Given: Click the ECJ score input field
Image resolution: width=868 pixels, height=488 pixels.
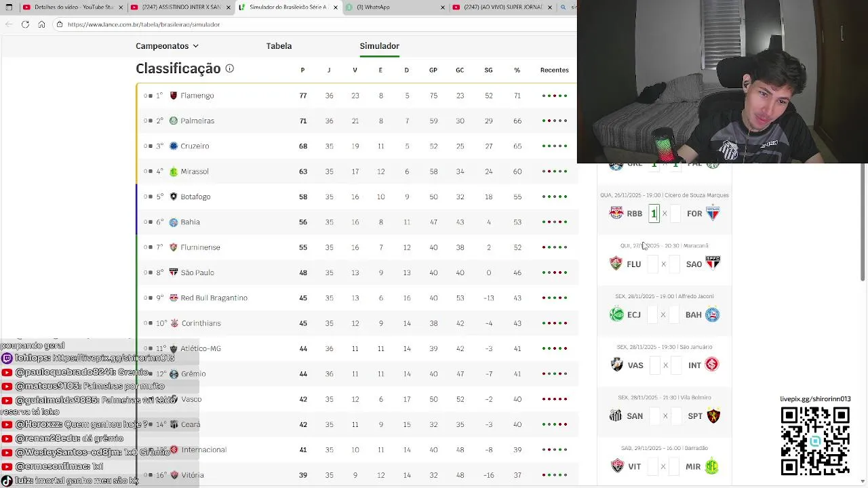Looking at the screenshot, I should 653,314.
